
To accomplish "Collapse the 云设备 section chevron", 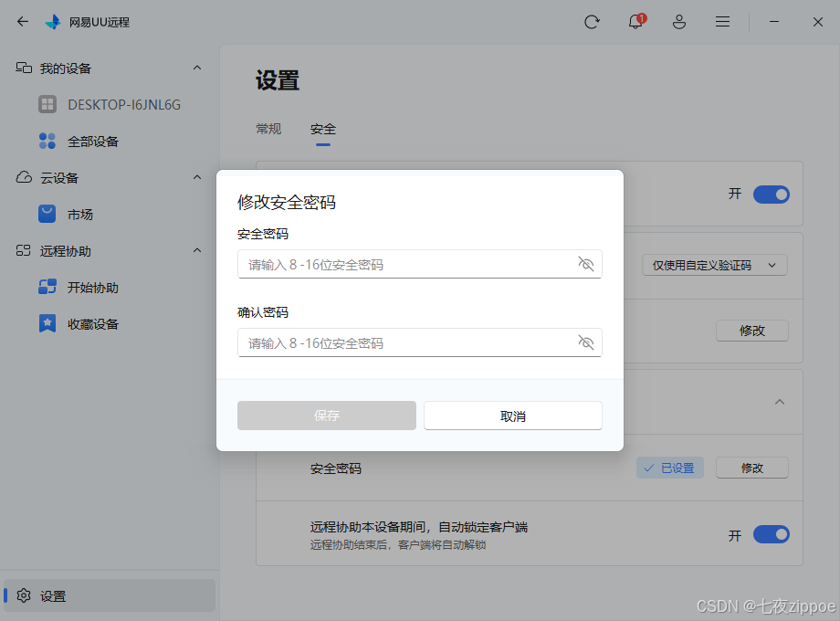I will [197, 177].
